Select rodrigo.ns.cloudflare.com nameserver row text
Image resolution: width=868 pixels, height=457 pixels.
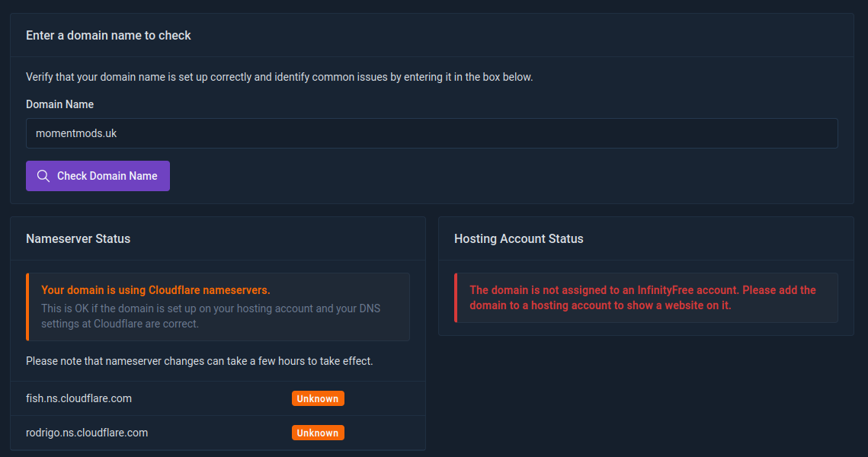coord(87,433)
